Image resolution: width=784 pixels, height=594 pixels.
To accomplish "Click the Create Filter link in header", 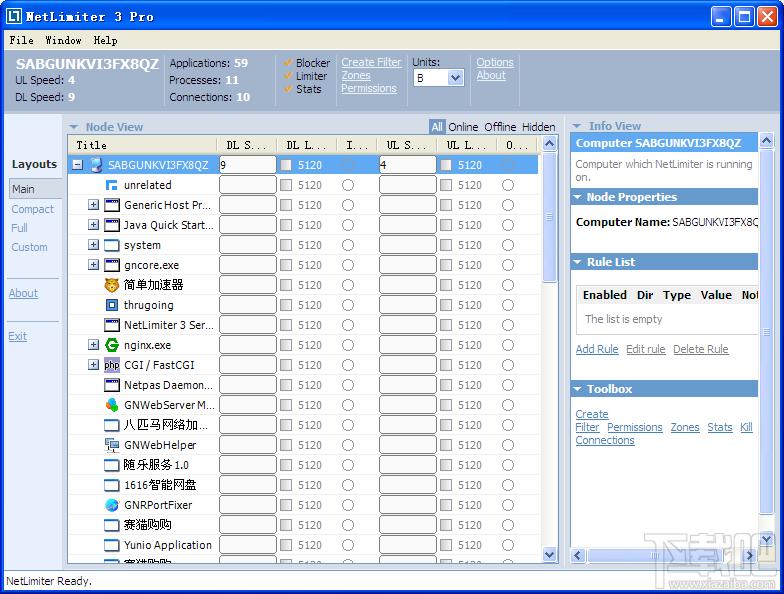I will point(371,62).
